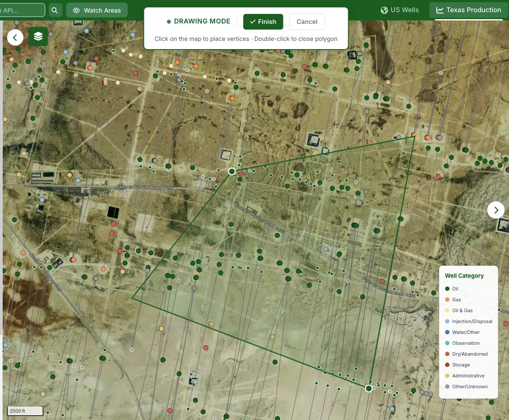Click the Well Category legend title

[x=464, y=276]
